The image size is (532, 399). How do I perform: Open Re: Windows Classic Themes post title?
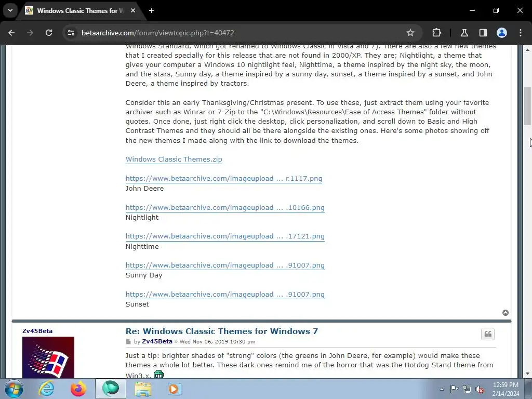tap(221, 331)
